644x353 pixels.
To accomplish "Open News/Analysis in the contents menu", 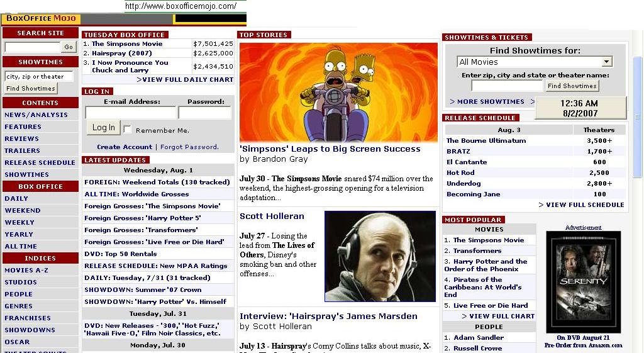I will (x=36, y=115).
